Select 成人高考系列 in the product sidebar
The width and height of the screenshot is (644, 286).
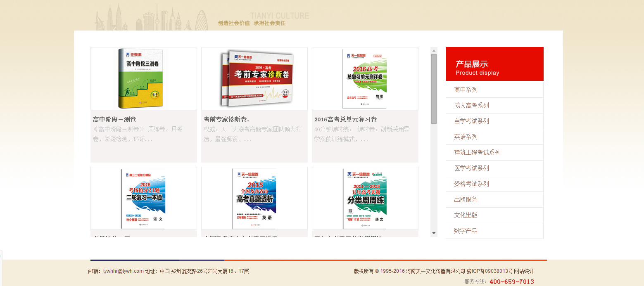471,105
